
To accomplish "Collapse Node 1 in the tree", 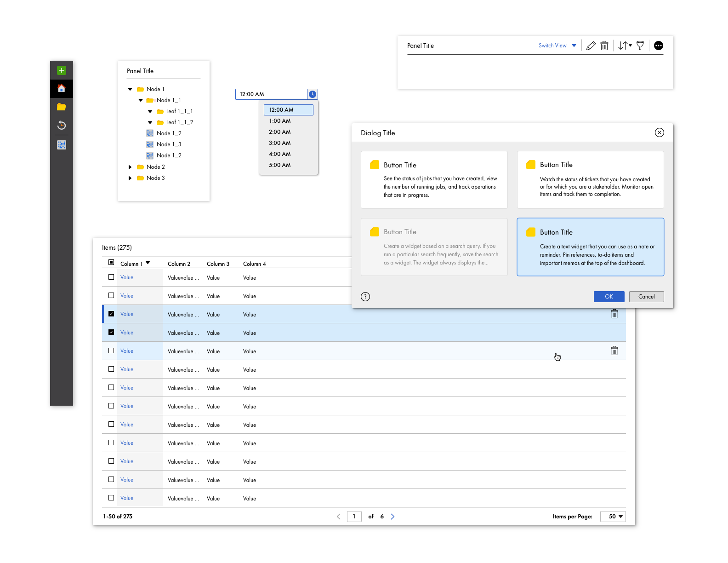I will [130, 89].
